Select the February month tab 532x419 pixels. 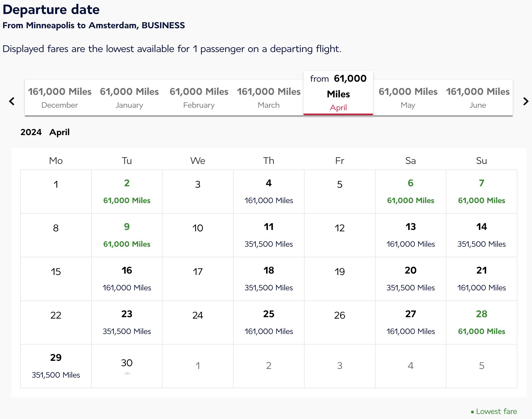(x=199, y=97)
